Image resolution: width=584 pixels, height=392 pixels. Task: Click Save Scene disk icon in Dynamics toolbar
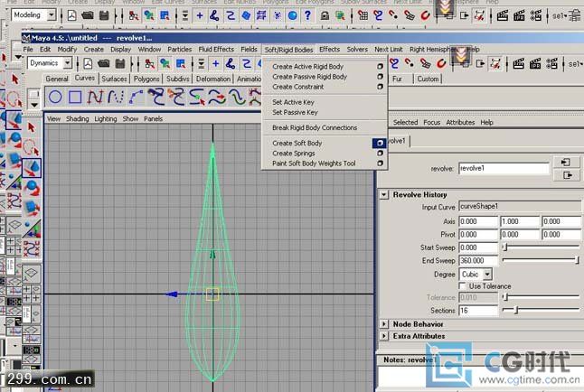click(120, 63)
